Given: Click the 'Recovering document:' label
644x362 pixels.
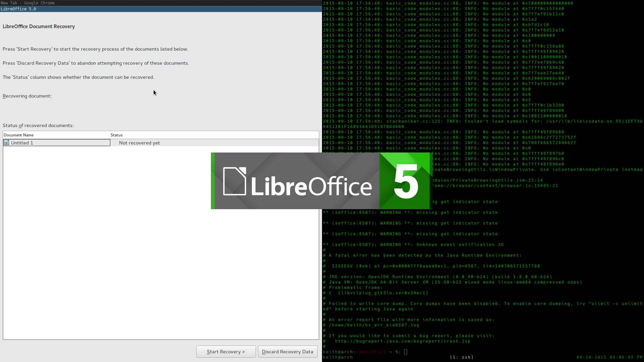Looking at the screenshot, I should 27,96.
